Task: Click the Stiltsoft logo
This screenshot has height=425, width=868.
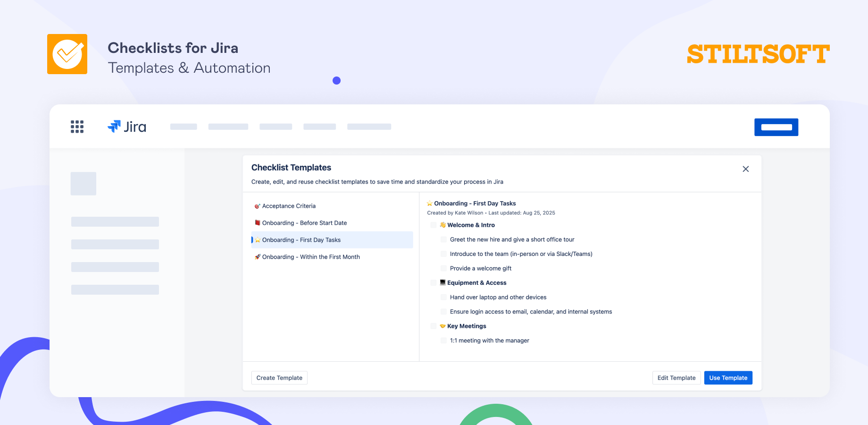Action: point(758,53)
